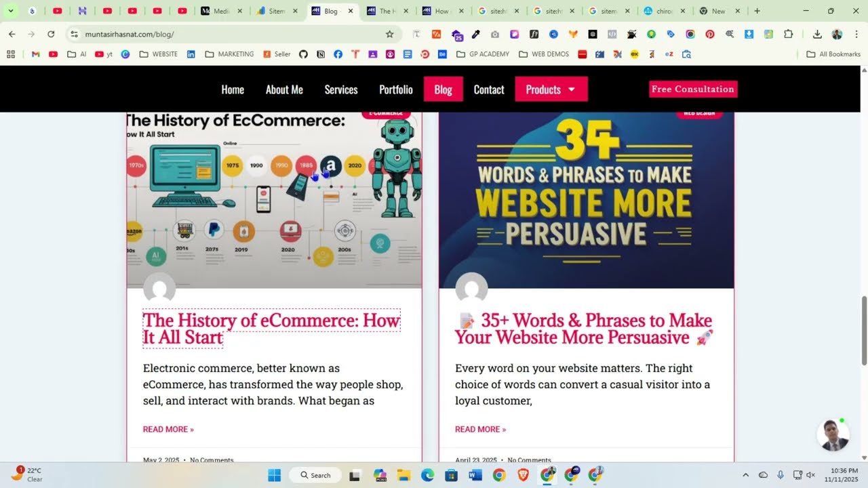Image resolution: width=868 pixels, height=488 pixels.
Task: Open Chrome downloads icon
Action: coord(817,34)
